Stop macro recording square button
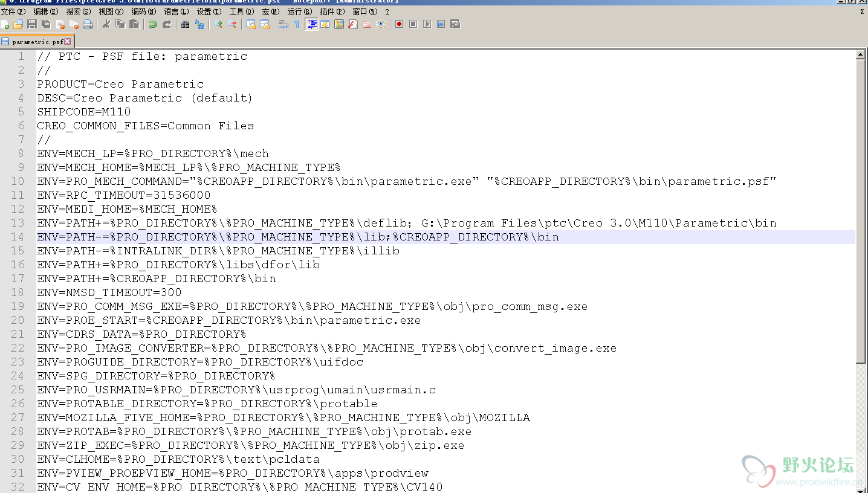The image size is (868, 493). [413, 24]
